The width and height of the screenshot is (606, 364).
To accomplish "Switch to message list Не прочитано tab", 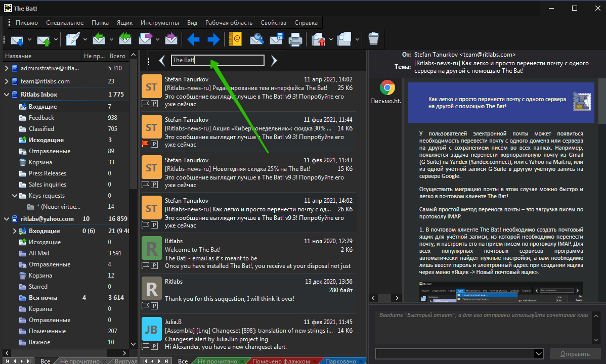I will 217,361.
